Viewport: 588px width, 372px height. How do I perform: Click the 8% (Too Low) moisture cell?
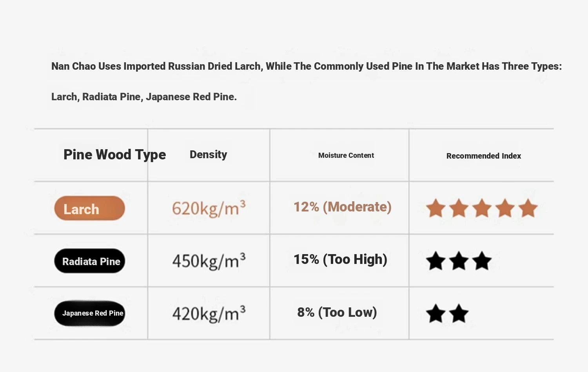tap(337, 312)
